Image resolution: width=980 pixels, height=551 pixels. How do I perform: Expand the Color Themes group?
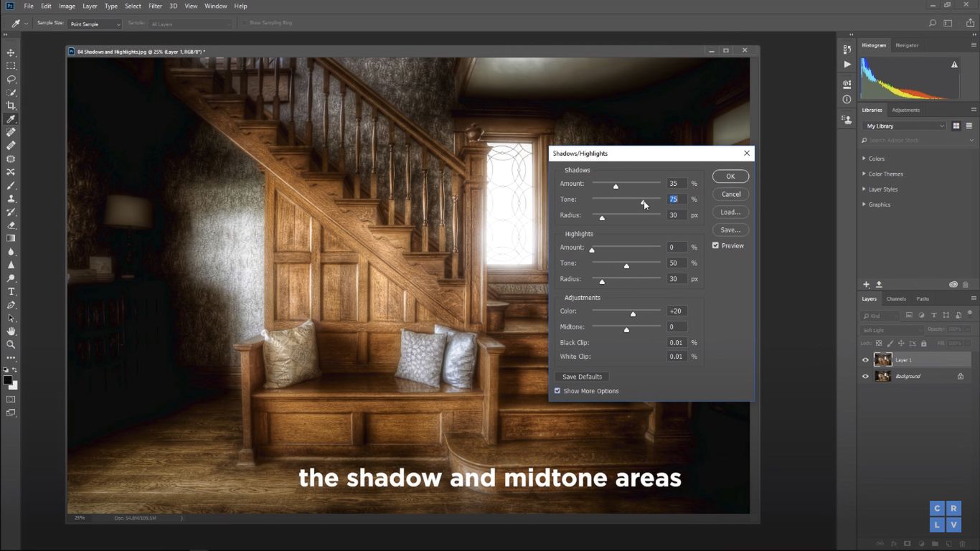864,174
